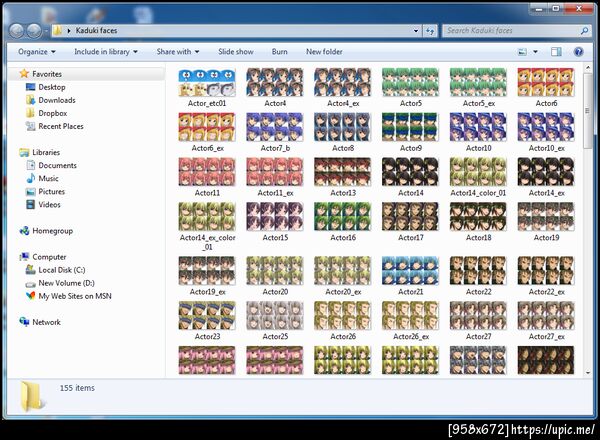The height and width of the screenshot is (440, 600).
Task: Open the help question mark icon
Action: click(579, 52)
